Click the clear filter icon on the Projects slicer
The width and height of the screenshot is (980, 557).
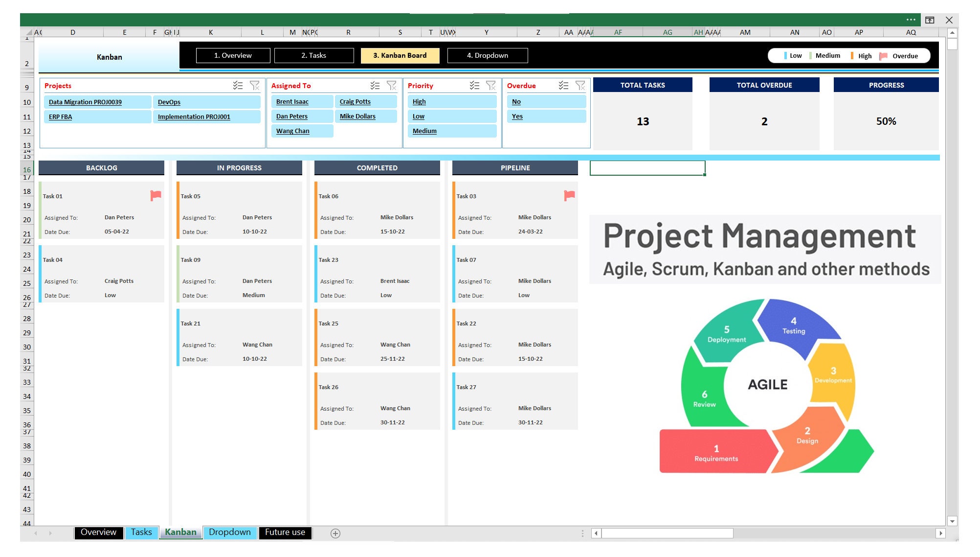255,85
